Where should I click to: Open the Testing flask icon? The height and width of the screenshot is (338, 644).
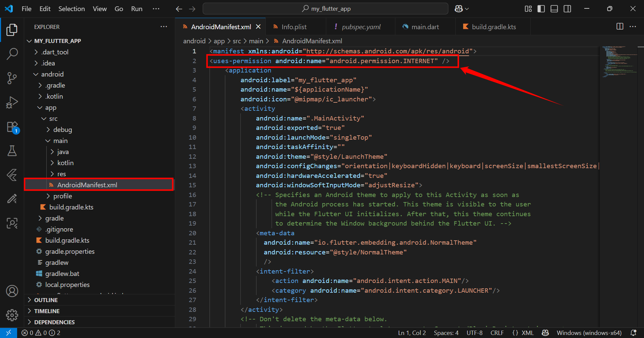12,151
